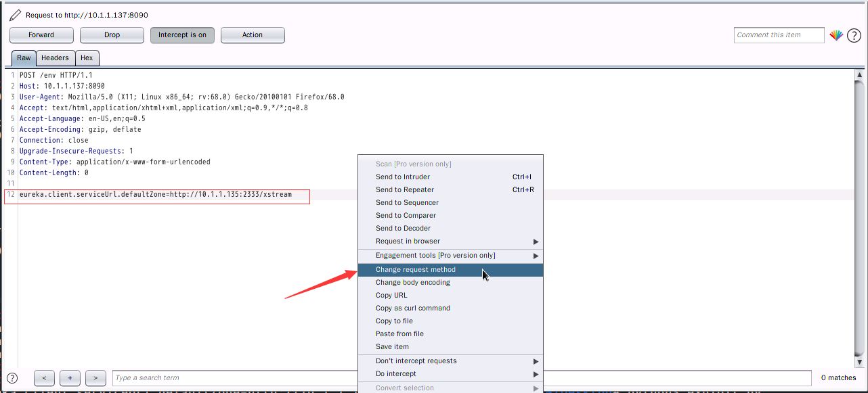The width and height of the screenshot is (868, 393).
Task: Select Copy to file
Action: pyautogui.click(x=450, y=321)
